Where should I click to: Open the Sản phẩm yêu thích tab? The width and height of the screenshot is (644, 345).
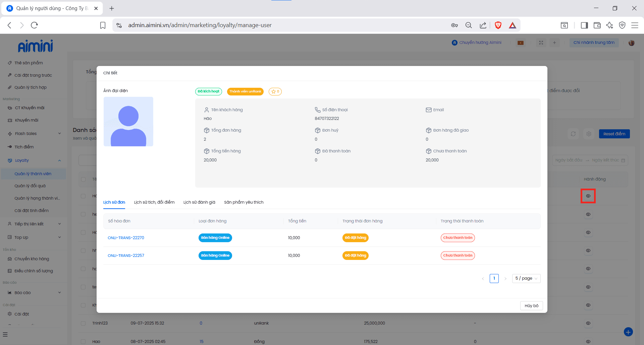pos(244,202)
